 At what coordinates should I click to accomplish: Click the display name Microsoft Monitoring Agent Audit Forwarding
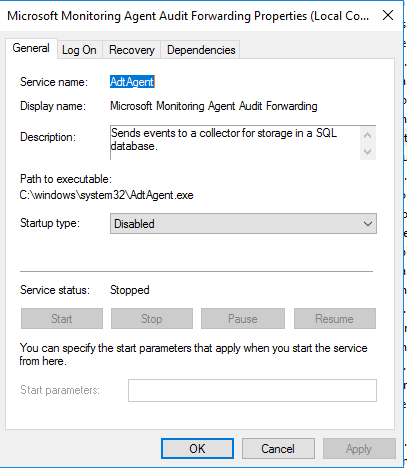pyautogui.click(x=214, y=106)
